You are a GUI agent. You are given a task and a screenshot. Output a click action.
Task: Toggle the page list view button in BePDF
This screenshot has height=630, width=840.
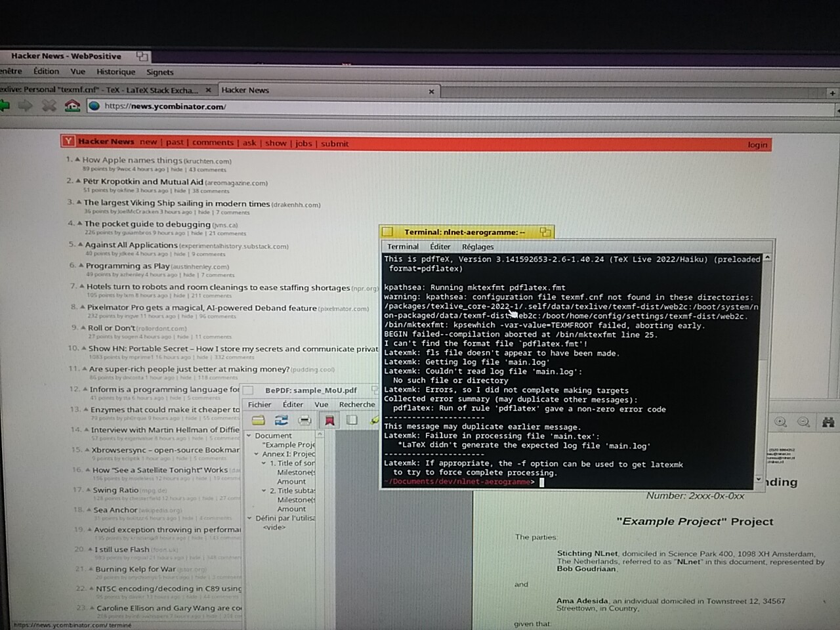coord(352,420)
